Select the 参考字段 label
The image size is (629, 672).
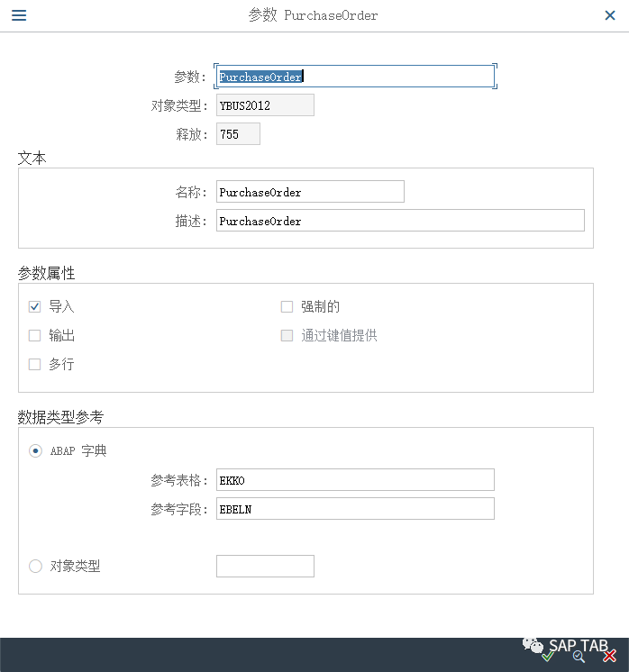click(178, 509)
